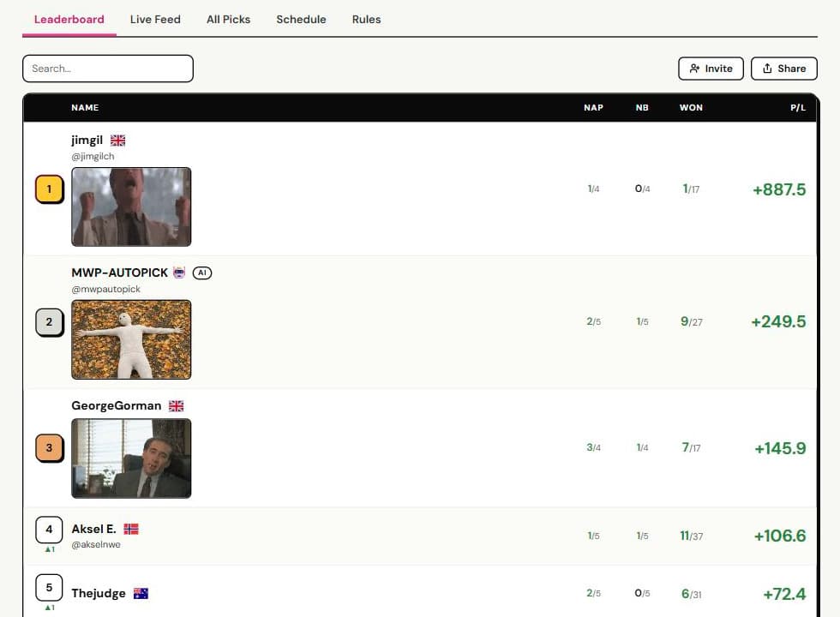Click the NB column header
This screenshot has height=617, width=840.
tap(642, 108)
